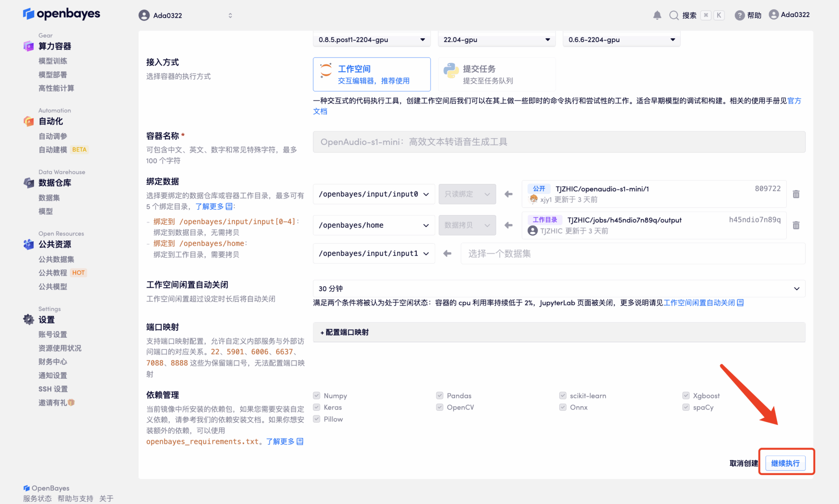Open 公共教程 in the sidebar
839x504 pixels.
[53, 273]
